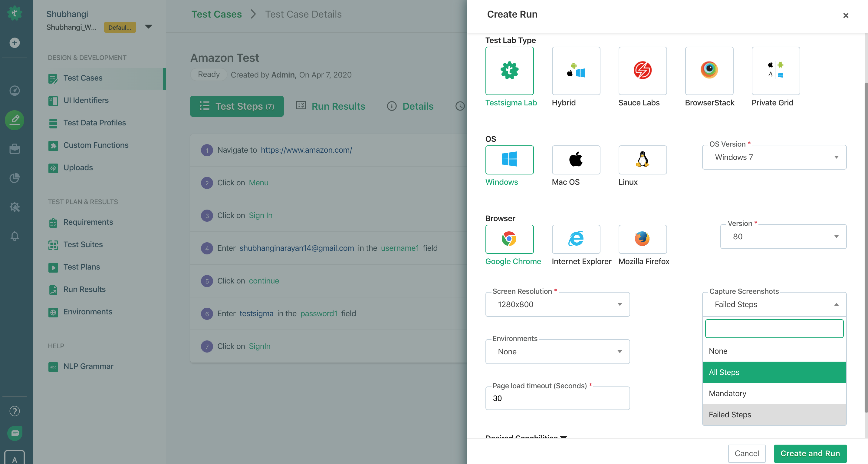Switch to the Run Results tab
Screen dimensions: 868x464
point(338,106)
